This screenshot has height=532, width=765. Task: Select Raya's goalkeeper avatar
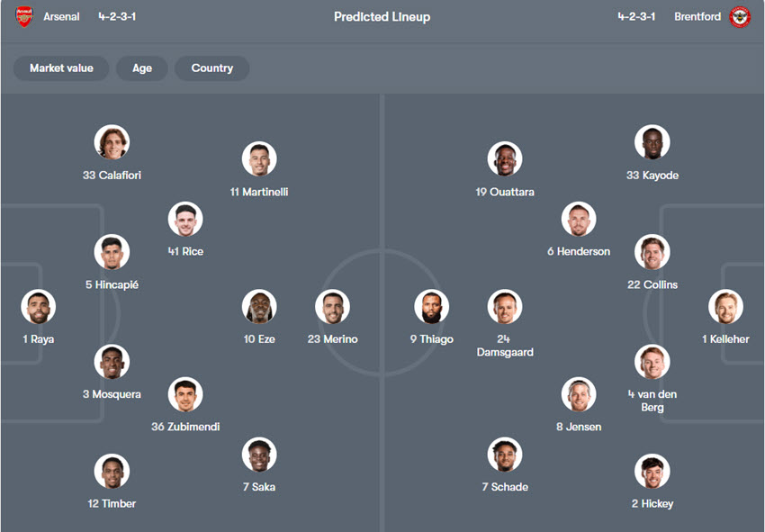point(39,307)
